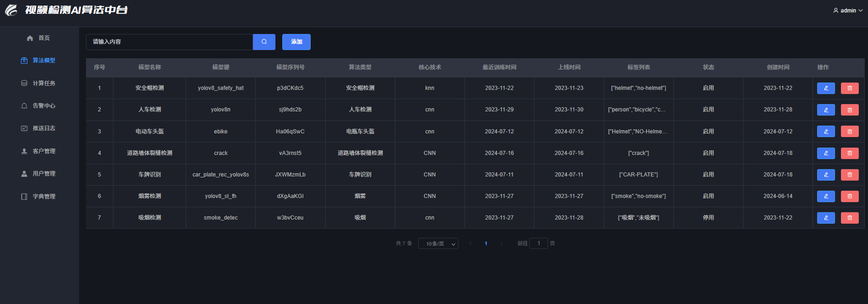
Task: Focus the 请输入内容 search field
Action: coord(169,42)
